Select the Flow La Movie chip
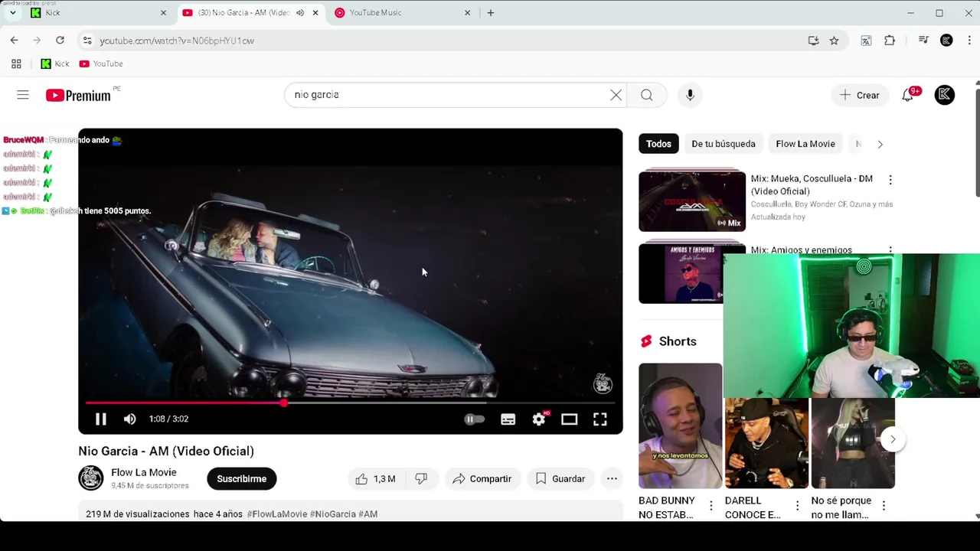 pyautogui.click(x=805, y=144)
